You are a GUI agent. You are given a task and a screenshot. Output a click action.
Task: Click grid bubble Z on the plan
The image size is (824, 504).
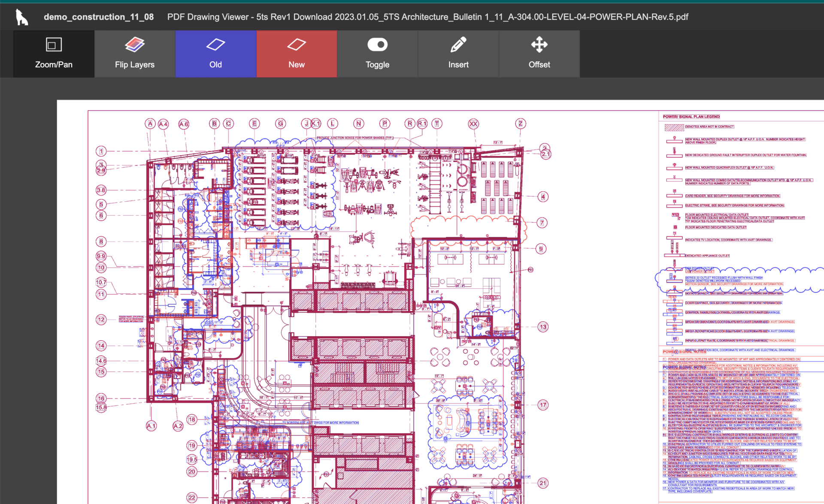pyautogui.click(x=521, y=124)
